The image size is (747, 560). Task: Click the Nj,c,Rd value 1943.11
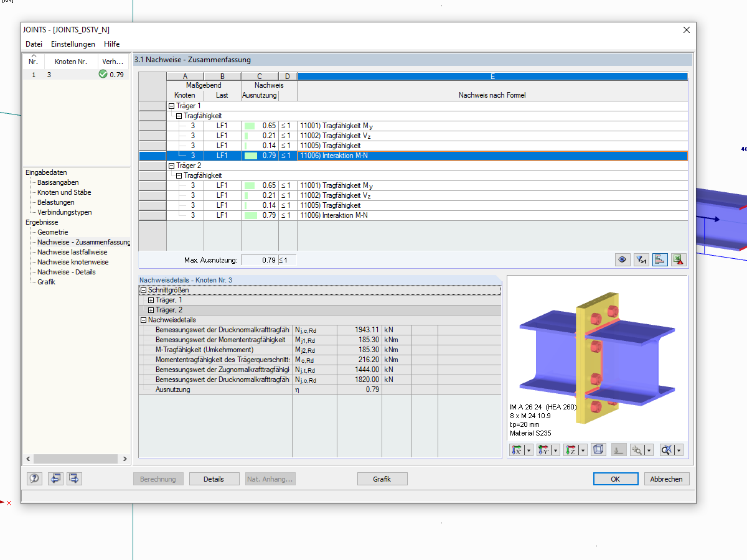359,330
